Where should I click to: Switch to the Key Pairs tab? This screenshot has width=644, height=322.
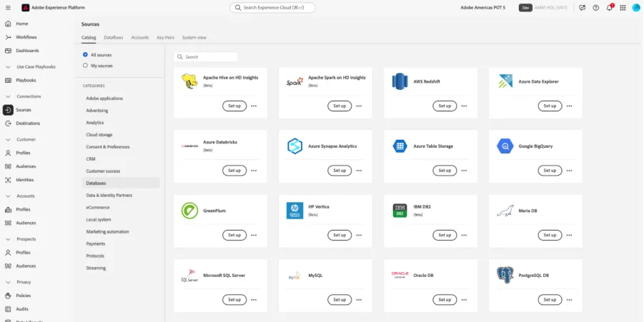tap(166, 37)
